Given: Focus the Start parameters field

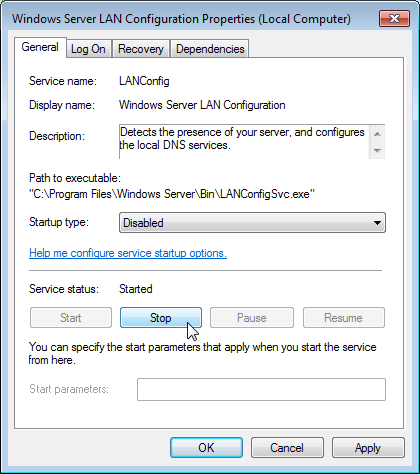Looking at the screenshot, I should pos(261,389).
